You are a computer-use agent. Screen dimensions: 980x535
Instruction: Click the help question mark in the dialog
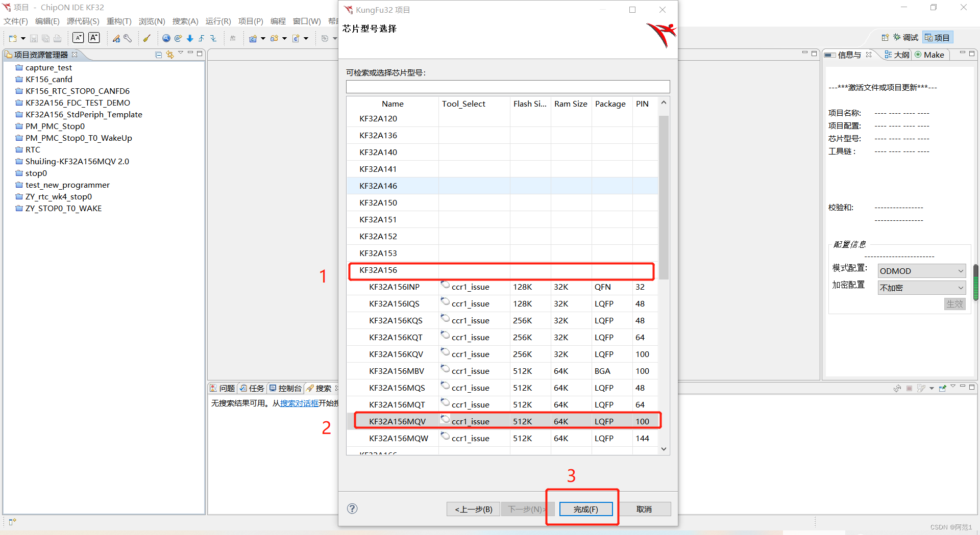[352, 508]
